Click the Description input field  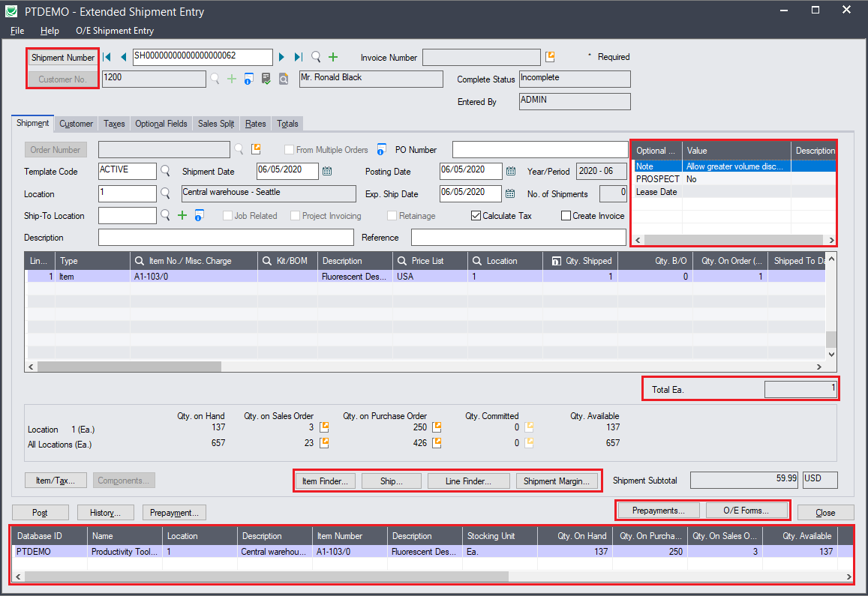pos(226,238)
